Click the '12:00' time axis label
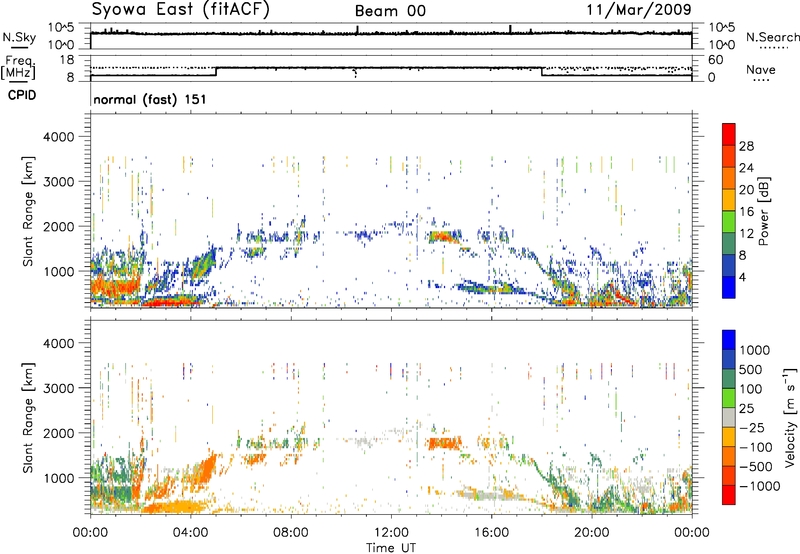 coord(391,532)
